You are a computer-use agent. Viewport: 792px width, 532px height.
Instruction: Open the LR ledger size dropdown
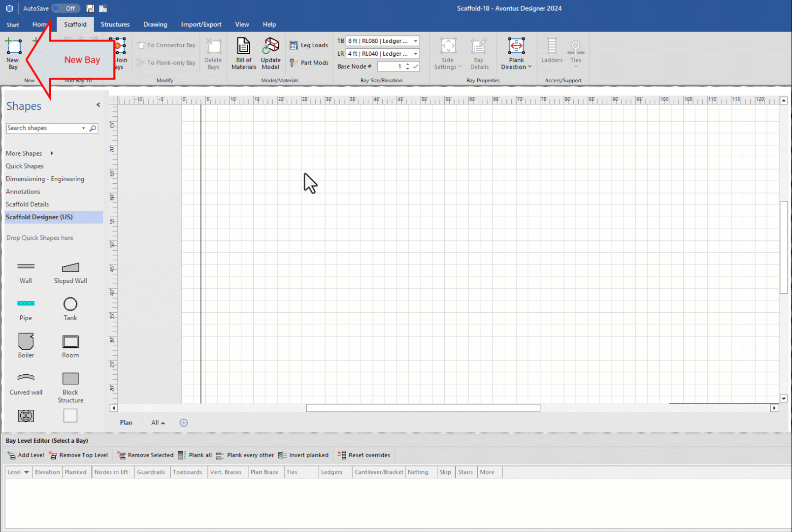pyautogui.click(x=416, y=54)
